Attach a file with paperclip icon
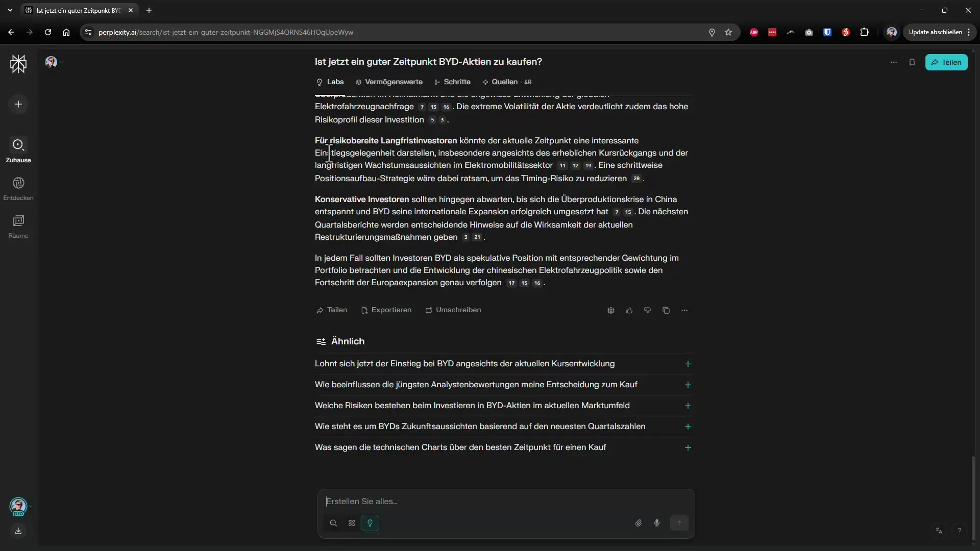Image resolution: width=980 pixels, height=551 pixels. [x=639, y=523]
